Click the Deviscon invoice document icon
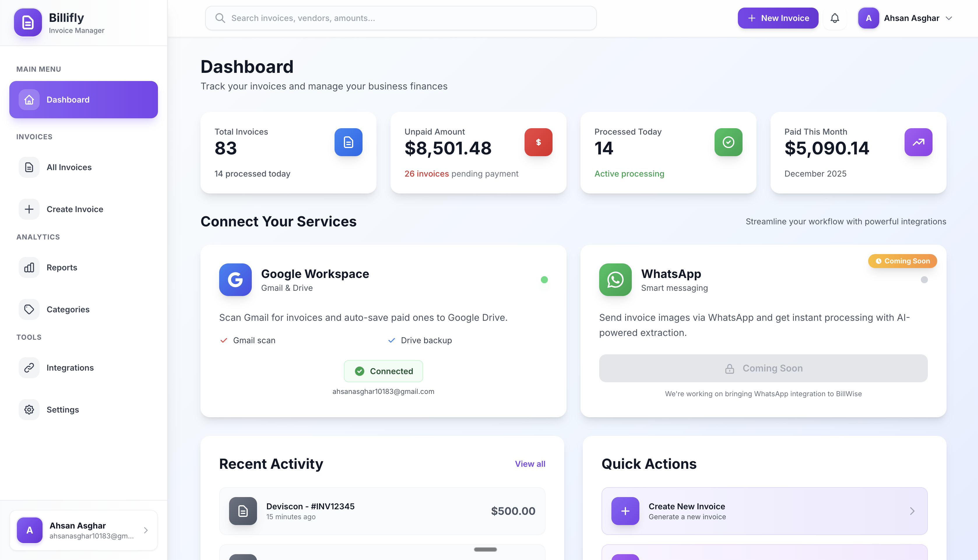Viewport: 978px width, 560px height. pyautogui.click(x=243, y=511)
